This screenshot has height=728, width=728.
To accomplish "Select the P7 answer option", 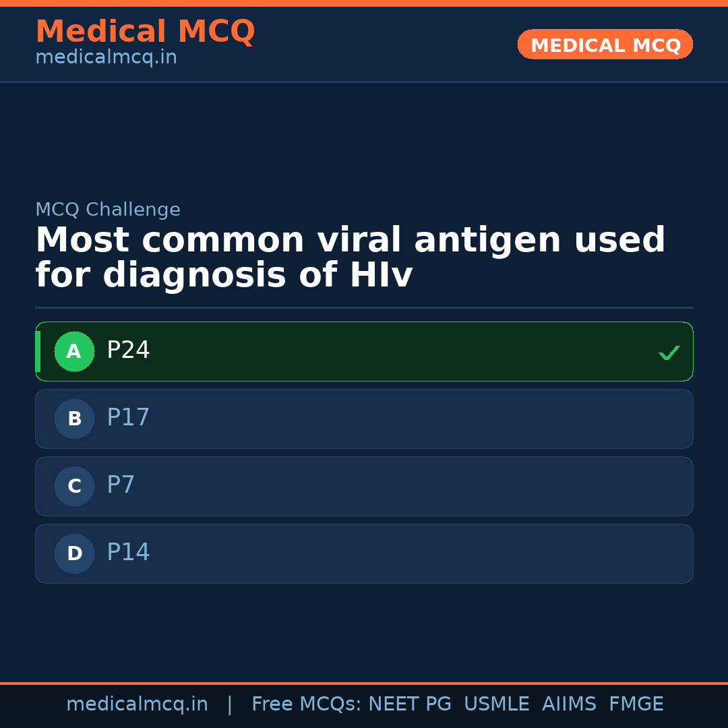I will [364, 486].
